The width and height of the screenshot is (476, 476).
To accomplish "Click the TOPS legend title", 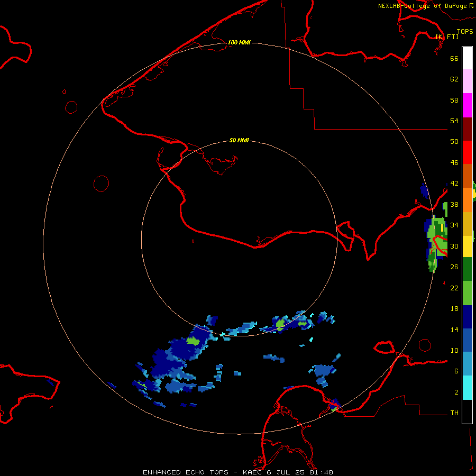I will click(465, 32).
